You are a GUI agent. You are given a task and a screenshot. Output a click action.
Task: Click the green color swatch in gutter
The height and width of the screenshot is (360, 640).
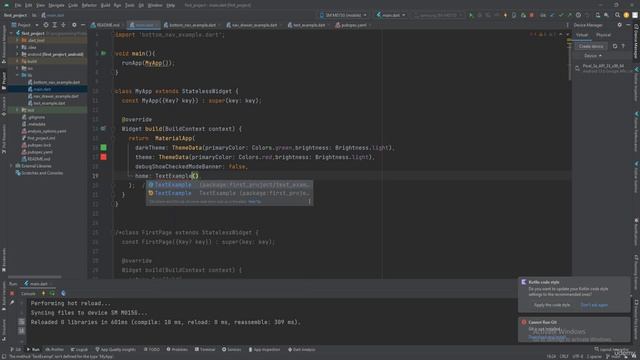104,148
